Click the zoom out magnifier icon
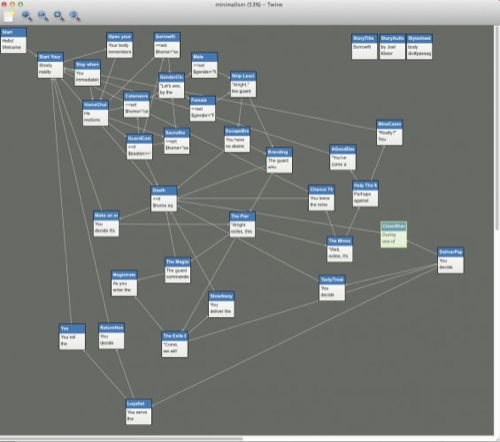The height and width of the screenshot is (442, 500). (x=43, y=16)
